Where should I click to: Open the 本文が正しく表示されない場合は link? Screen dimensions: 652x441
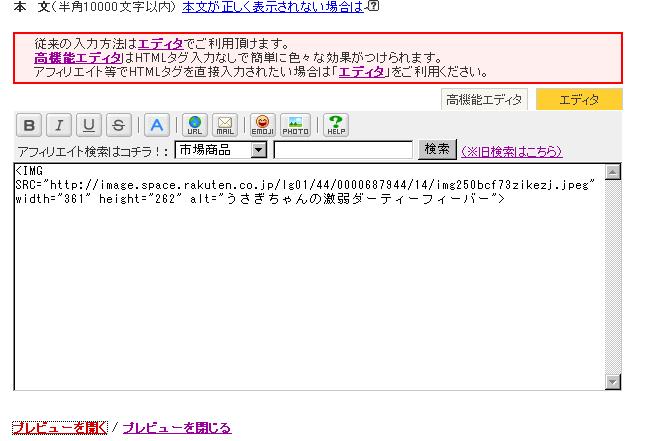tap(273, 7)
